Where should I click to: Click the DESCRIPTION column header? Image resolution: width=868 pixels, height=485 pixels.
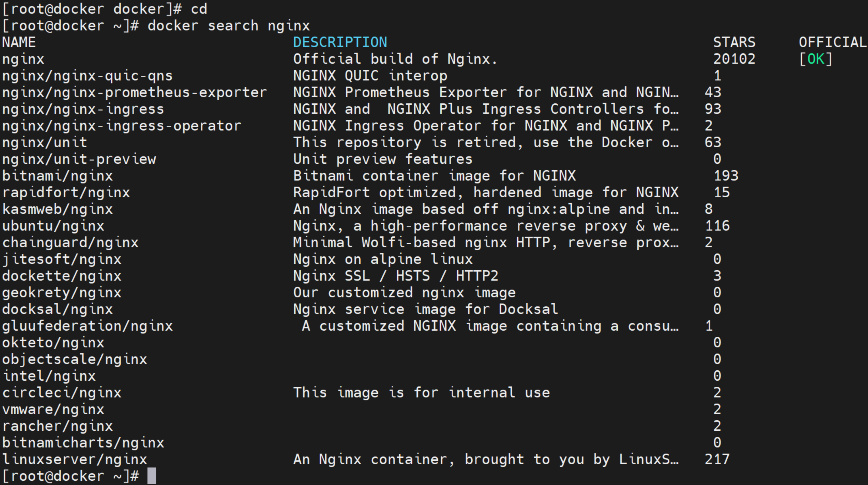point(340,42)
